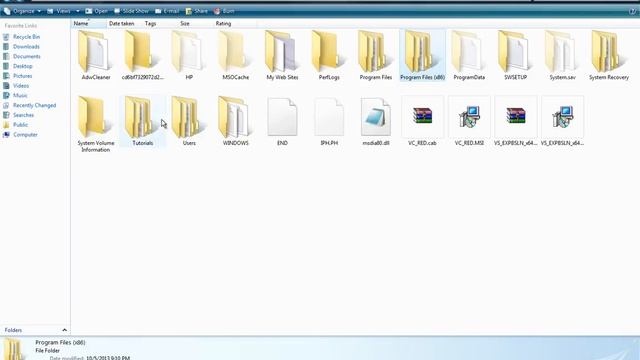This screenshot has width=640, height=360.
Task: Open the Tutorials folder
Action: tap(142, 121)
